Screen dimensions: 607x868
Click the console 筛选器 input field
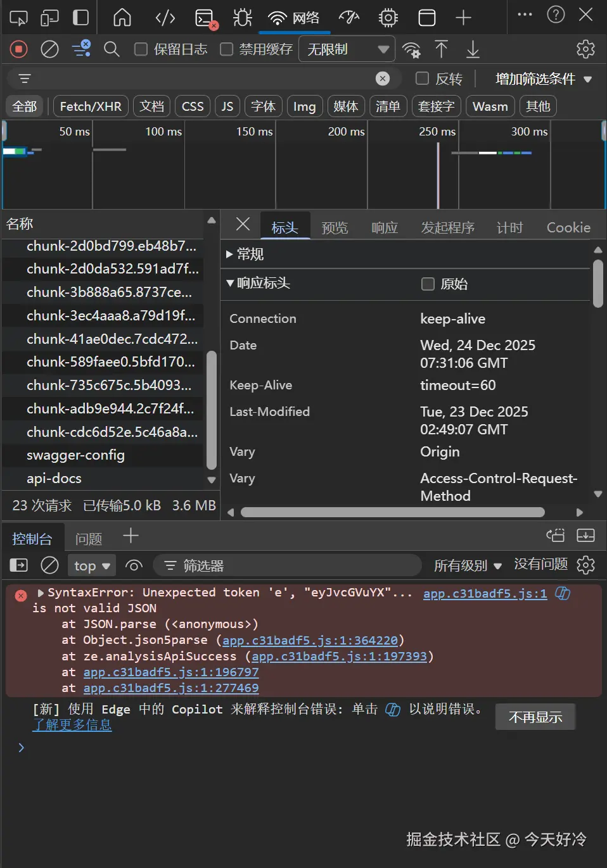[x=288, y=565]
